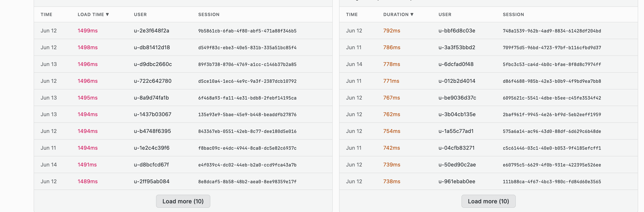Open user u-1e2c4c39f6

click(151, 148)
